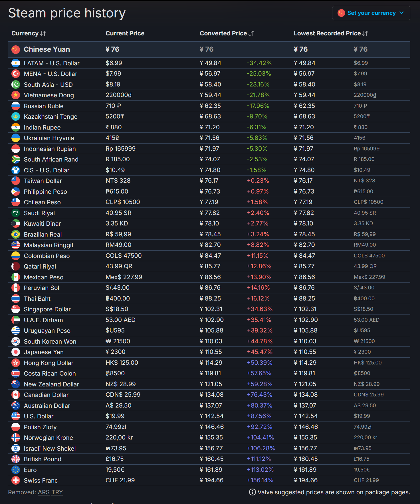Click the Saudi Riyal flag icon
The image size is (420, 504).
[x=16, y=213]
